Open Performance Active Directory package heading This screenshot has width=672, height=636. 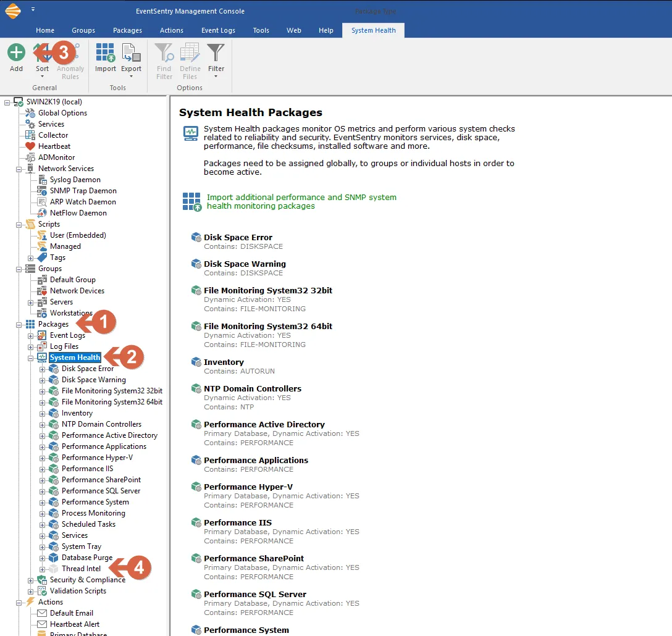click(264, 424)
